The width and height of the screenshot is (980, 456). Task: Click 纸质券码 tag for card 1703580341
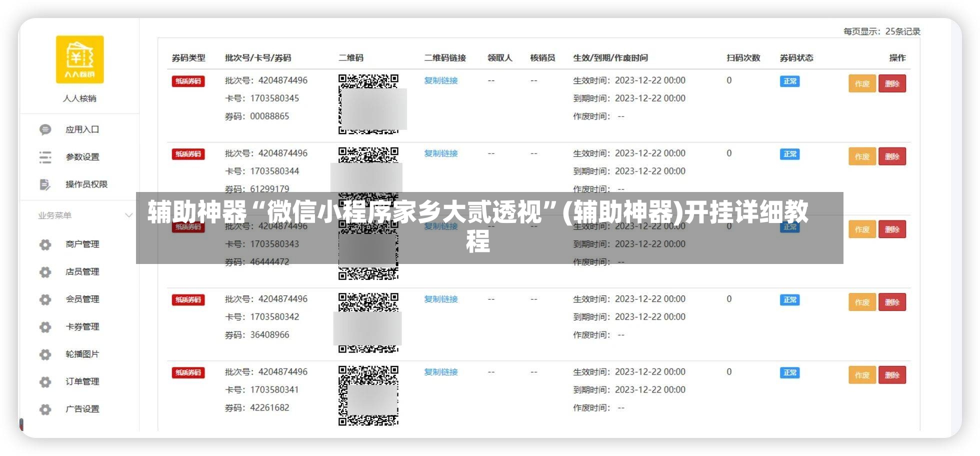[x=188, y=372]
